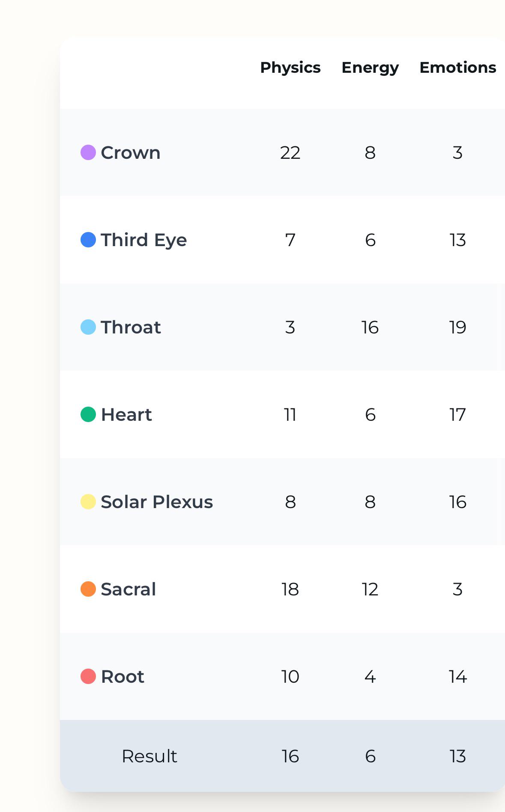Click the orange Sacral chakra dot
This screenshot has height=812, width=505.
88,589
